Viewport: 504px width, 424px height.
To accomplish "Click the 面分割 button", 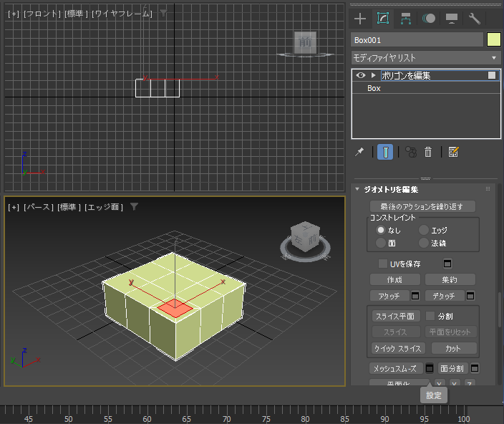I will [x=453, y=368].
